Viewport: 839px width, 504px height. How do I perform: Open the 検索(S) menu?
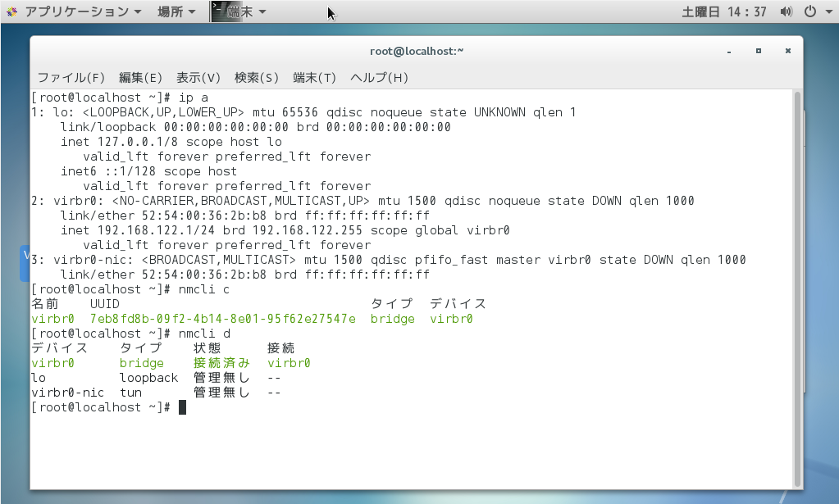256,78
